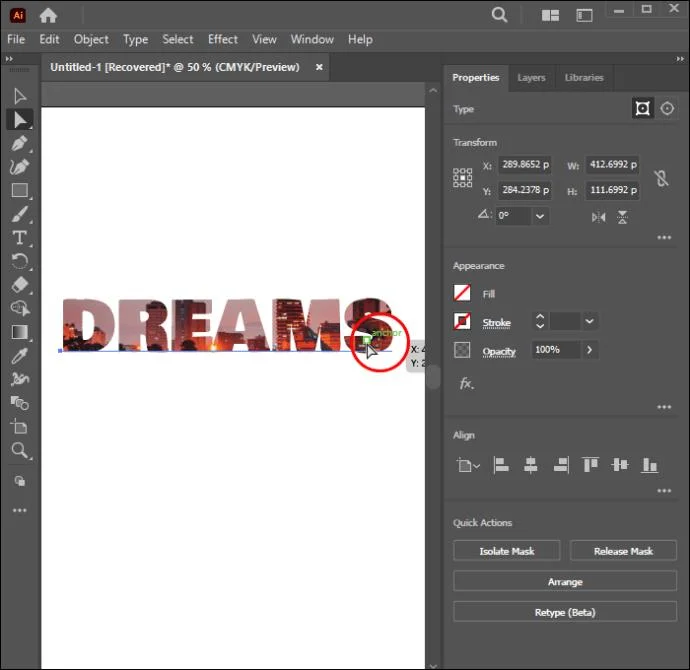Expand the Opacity slider arrow

click(589, 350)
